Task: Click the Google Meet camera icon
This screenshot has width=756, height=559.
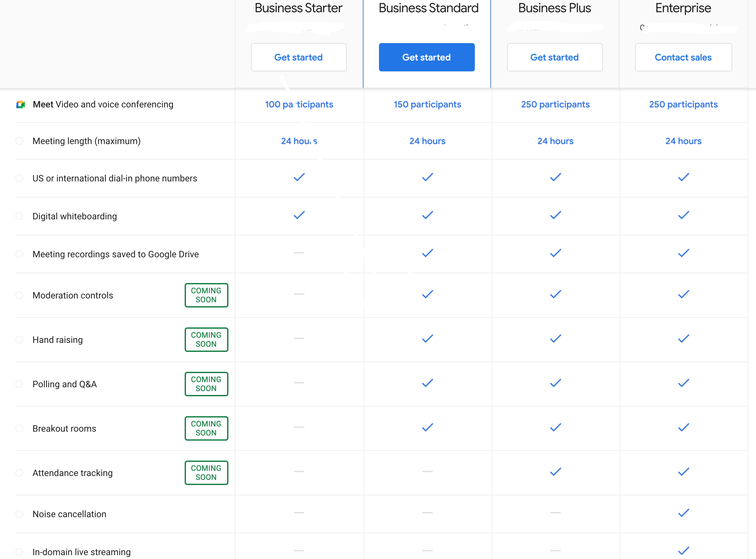Action: pos(21,105)
